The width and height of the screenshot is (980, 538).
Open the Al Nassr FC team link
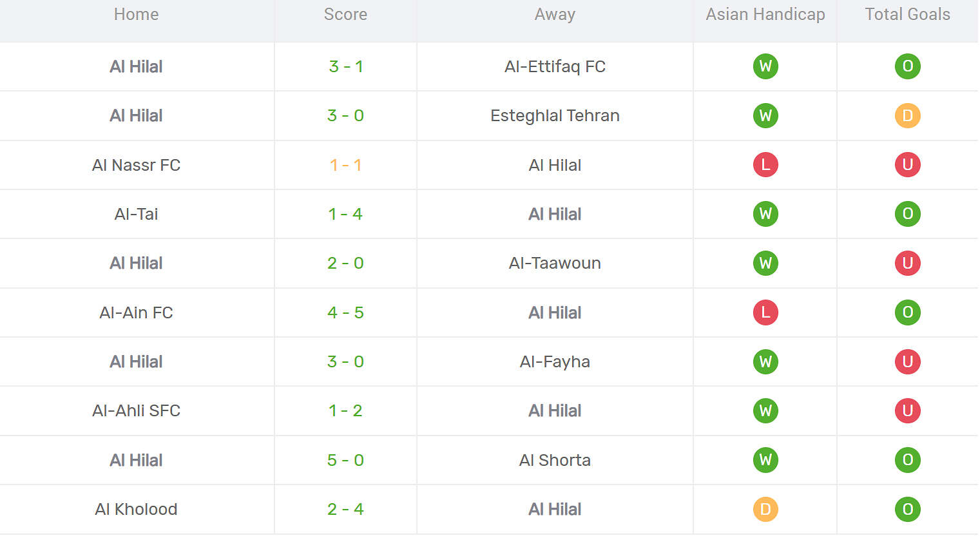(136, 165)
